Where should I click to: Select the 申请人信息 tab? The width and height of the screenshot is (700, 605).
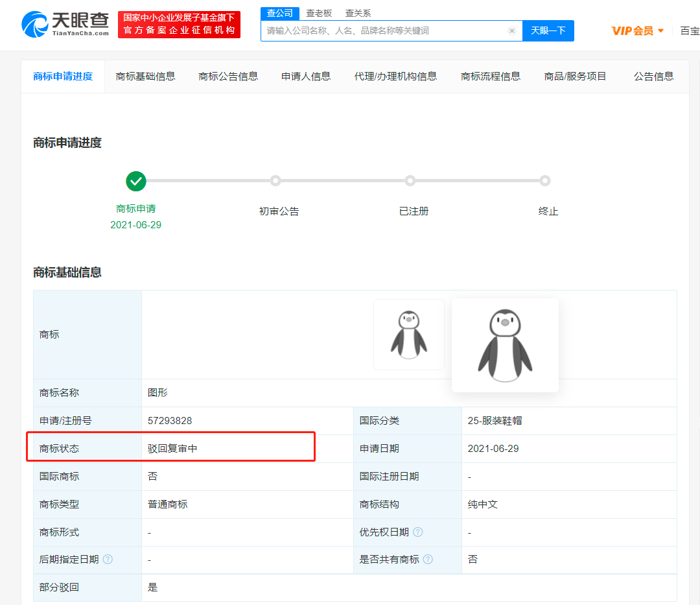[x=306, y=77]
